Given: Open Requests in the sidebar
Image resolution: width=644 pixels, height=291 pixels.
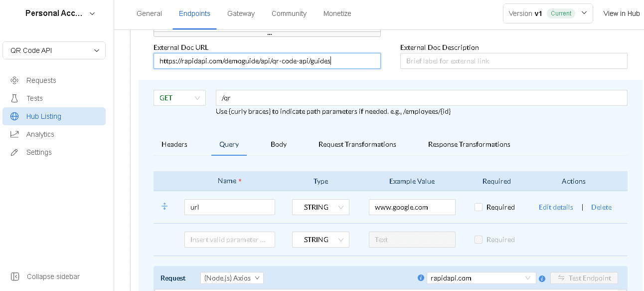Looking at the screenshot, I should coord(54,80).
